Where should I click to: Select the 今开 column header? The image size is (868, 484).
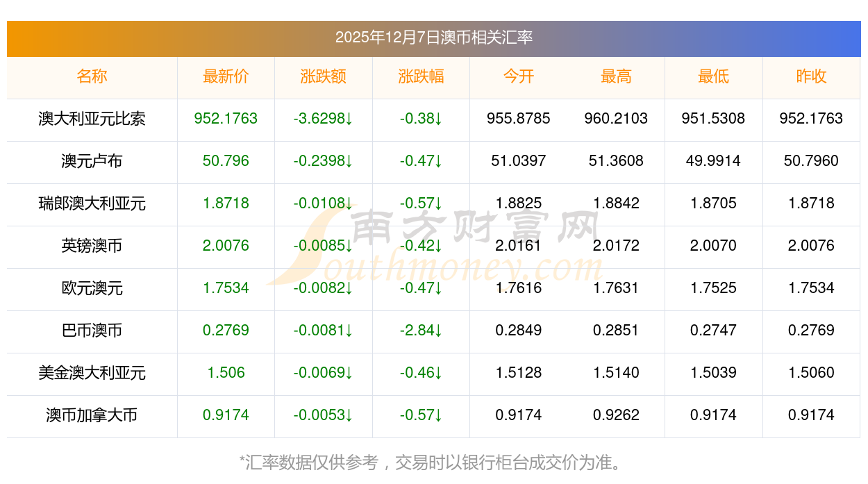pos(519,76)
